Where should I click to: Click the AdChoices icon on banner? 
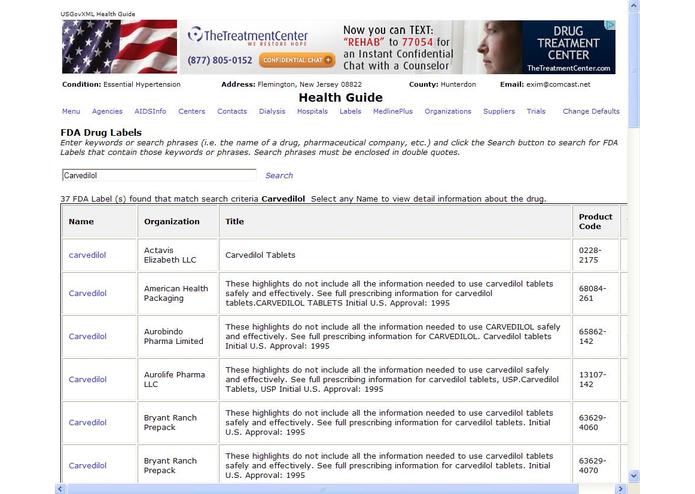tap(610, 25)
